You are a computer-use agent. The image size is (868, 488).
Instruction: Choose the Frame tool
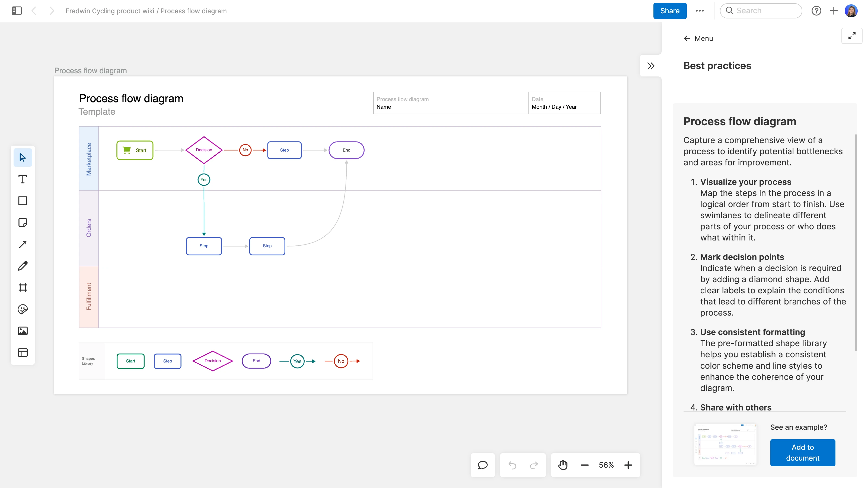click(22, 287)
